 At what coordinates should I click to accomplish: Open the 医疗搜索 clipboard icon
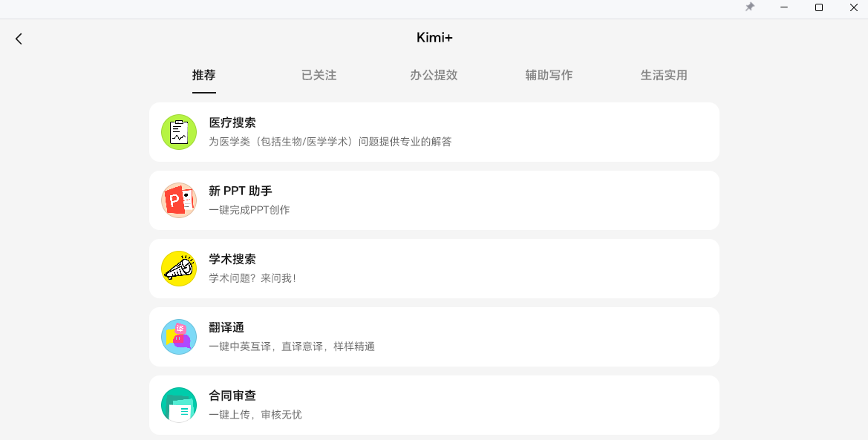tap(179, 132)
